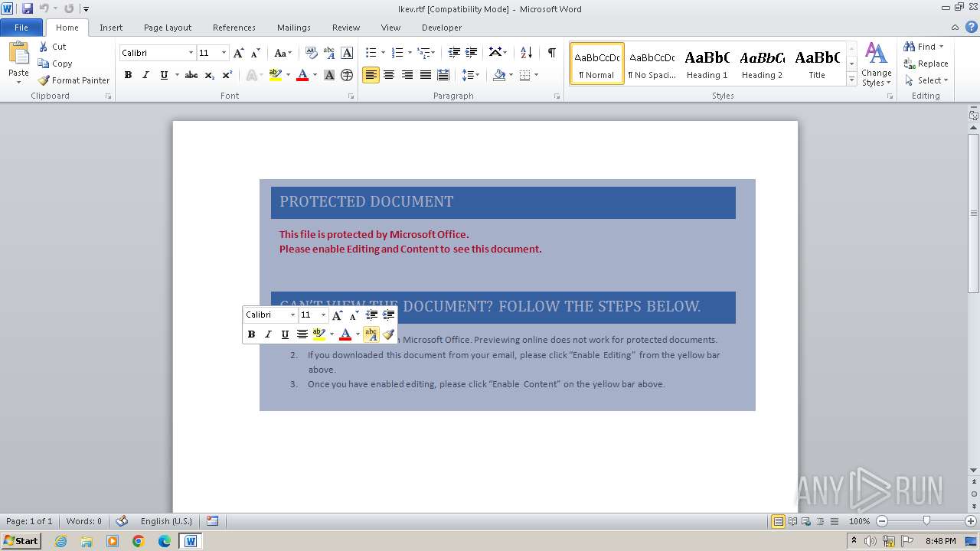Expand the Bullets list dropdown

[384, 53]
